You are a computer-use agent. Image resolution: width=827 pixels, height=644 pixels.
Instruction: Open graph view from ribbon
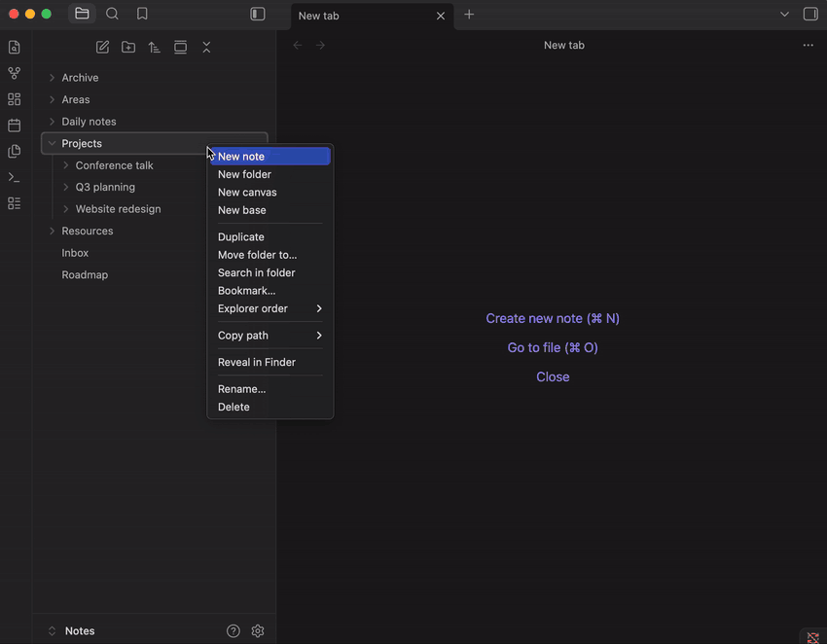(15, 73)
